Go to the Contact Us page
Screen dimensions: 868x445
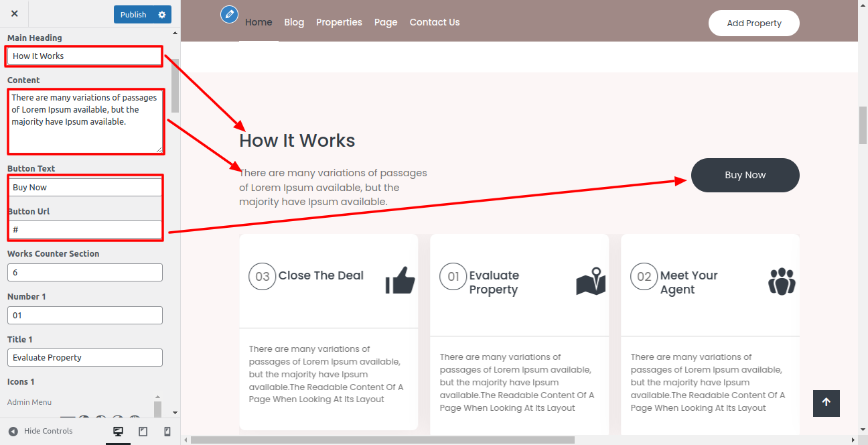(435, 22)
